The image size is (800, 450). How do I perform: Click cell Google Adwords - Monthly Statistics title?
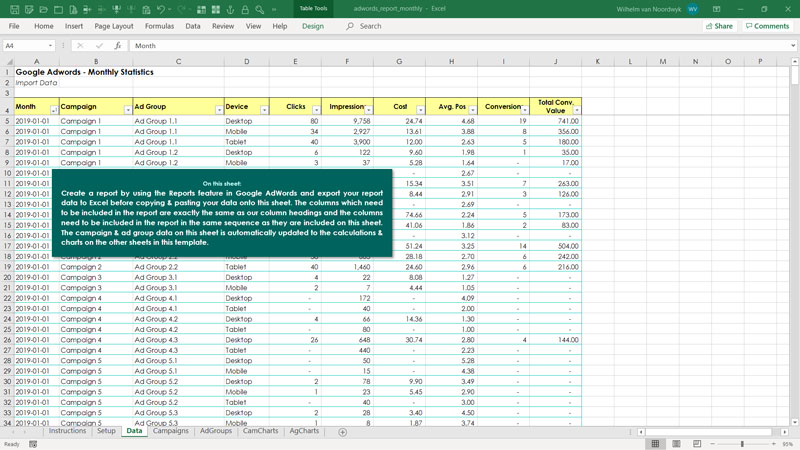(x=85, y=72)
